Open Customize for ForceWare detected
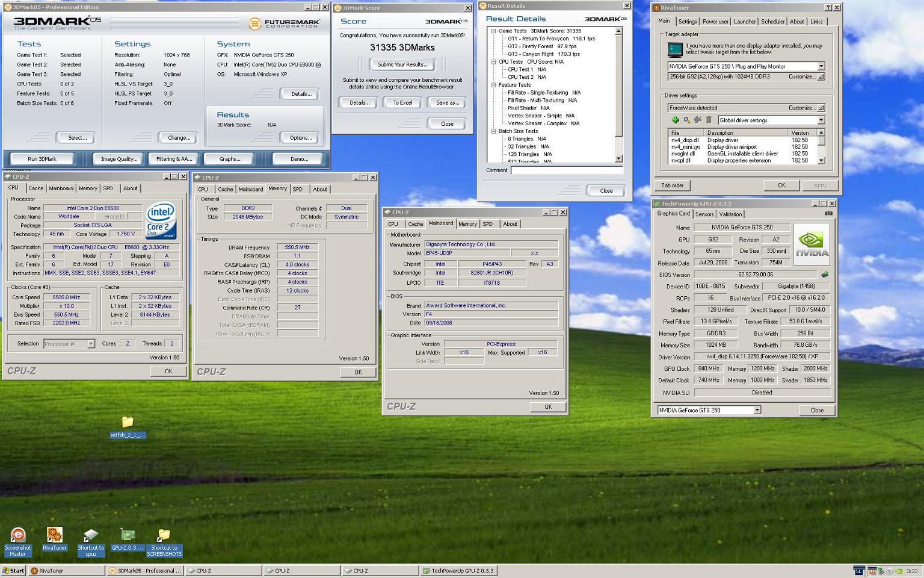Screen dimensions: 924x578 (807, 108)
